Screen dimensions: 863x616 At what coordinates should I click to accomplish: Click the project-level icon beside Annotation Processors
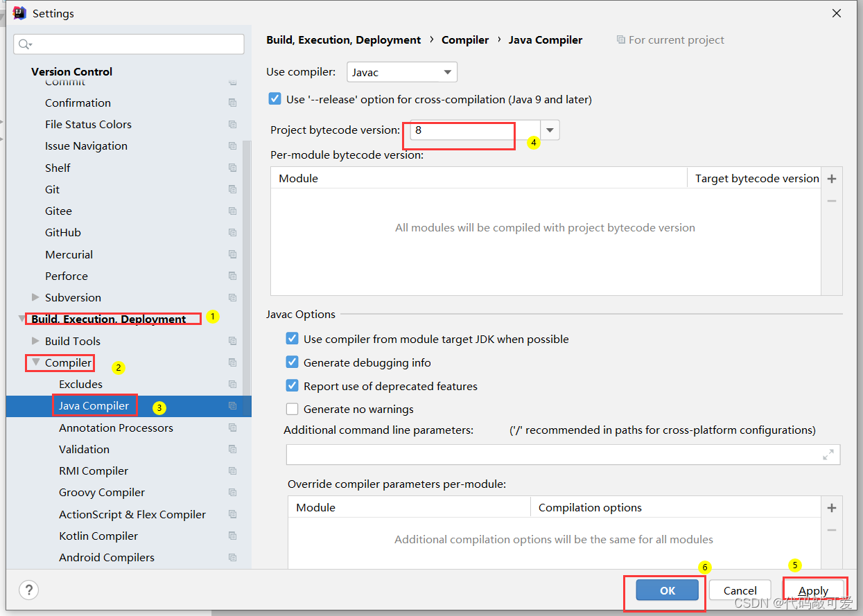232,428
